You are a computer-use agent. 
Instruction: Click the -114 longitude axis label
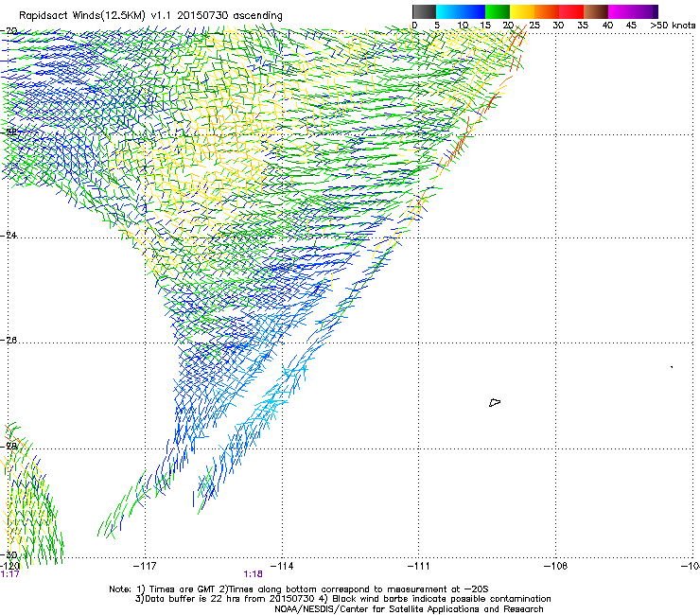point(282,567)
